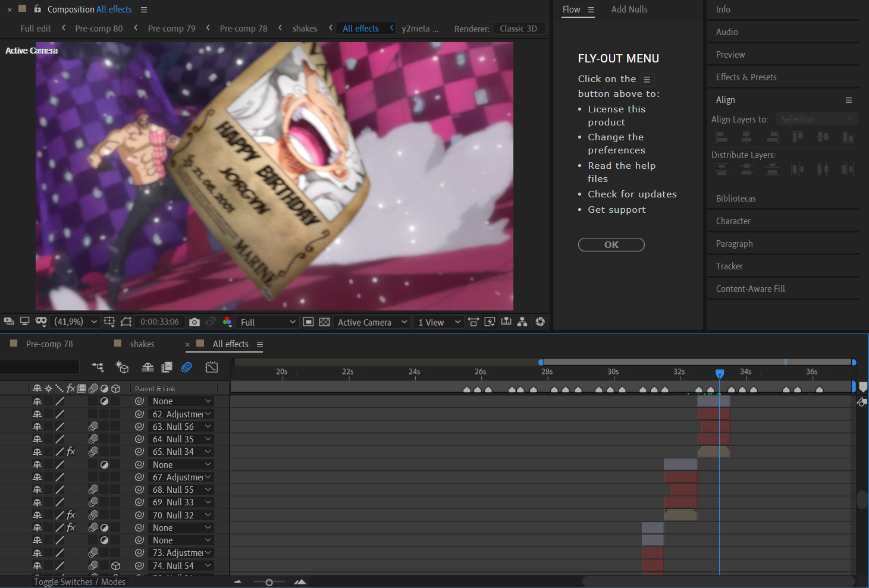The width and height of the screenshot is (869, 588).
Task: Select Full edit in the viewer breadcrumb
Action: point(36,29)
